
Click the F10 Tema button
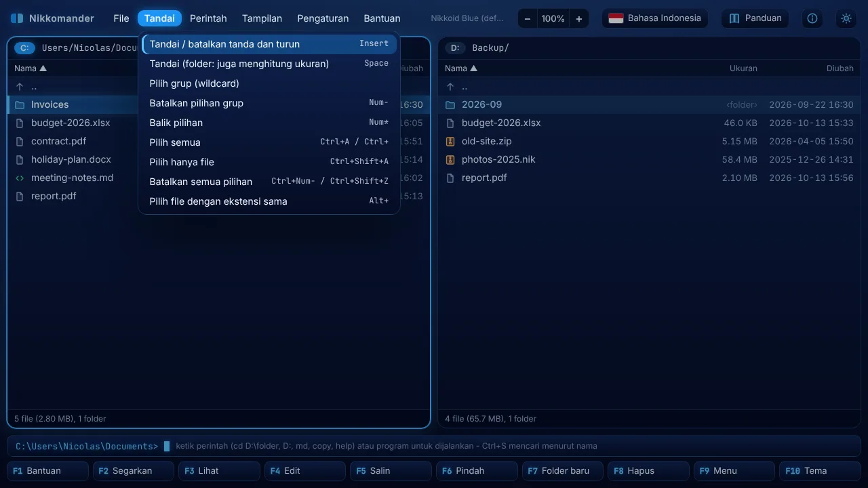[820, 471]
